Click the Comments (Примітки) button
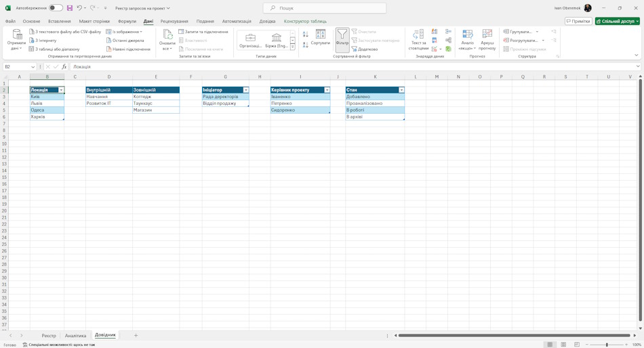 coord(578,22)
